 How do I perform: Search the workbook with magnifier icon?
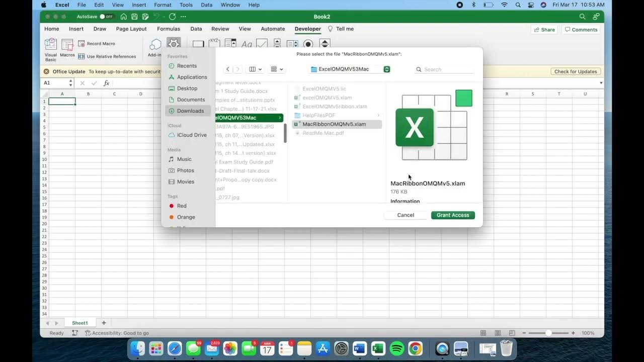pos(582,17)
